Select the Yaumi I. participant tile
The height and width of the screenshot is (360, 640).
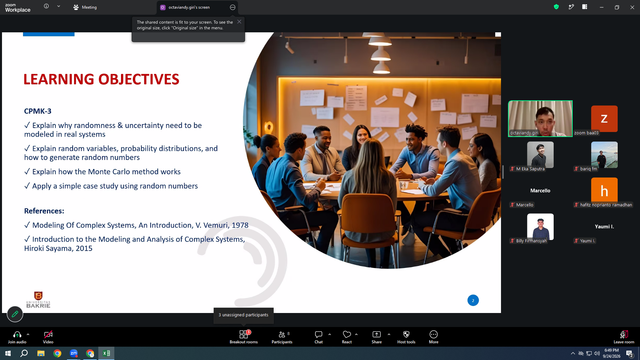(604, 227)
